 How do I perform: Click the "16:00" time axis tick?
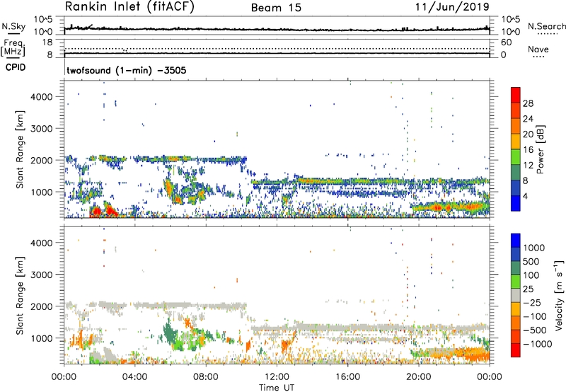click(x=347, y=377)
